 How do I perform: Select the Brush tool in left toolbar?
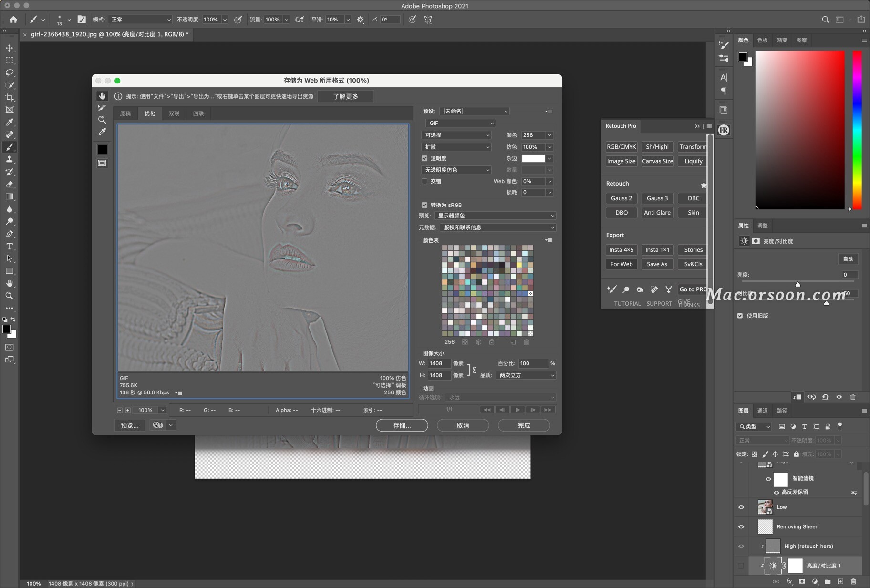pos(10,147)
